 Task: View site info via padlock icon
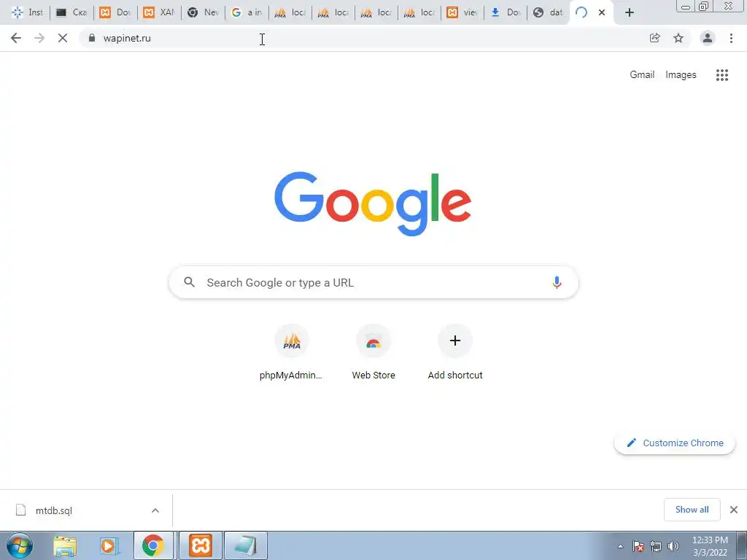pos(92,38)
